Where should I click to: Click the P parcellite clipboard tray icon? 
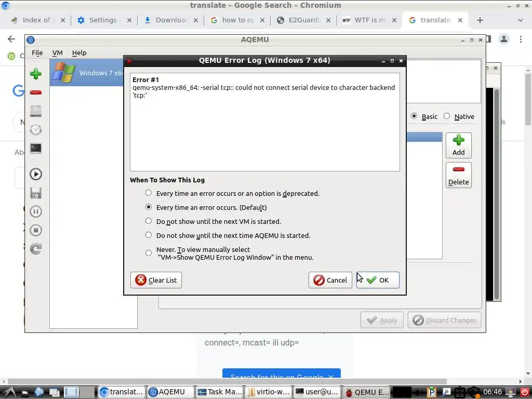(431, 392)
